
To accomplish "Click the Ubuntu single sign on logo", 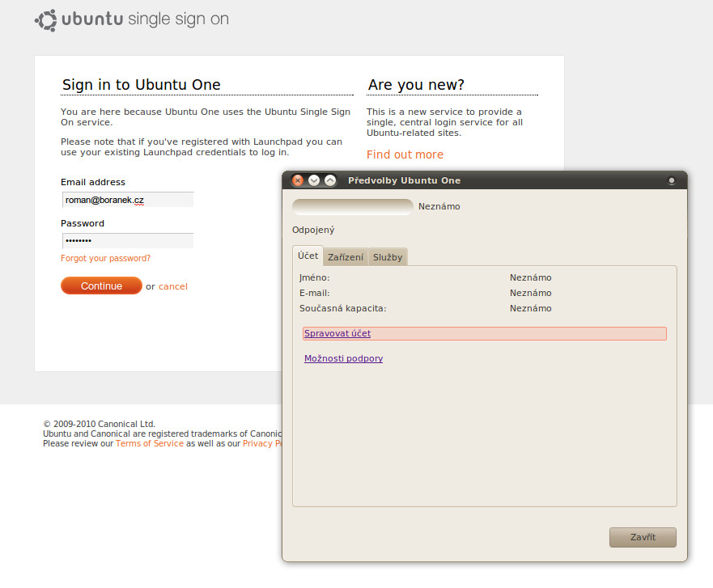I will point(132,20).
